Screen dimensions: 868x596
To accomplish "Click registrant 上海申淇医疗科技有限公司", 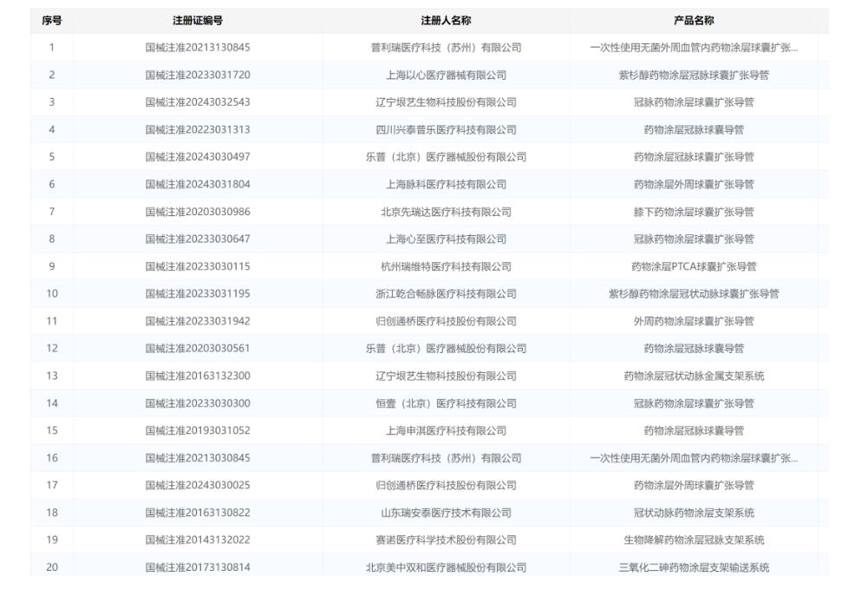I will click(x=446, y=430).
